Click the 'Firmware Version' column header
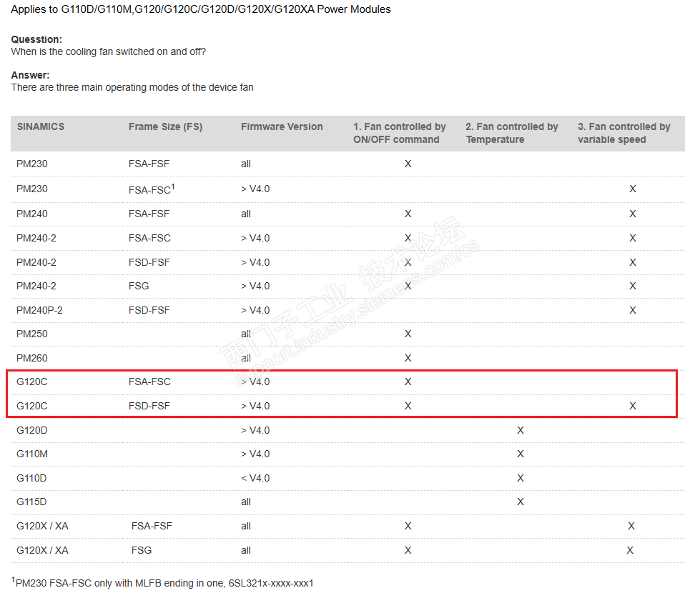Image resolution: width=700 pixels, height=603 pixels. pos(282,126)
